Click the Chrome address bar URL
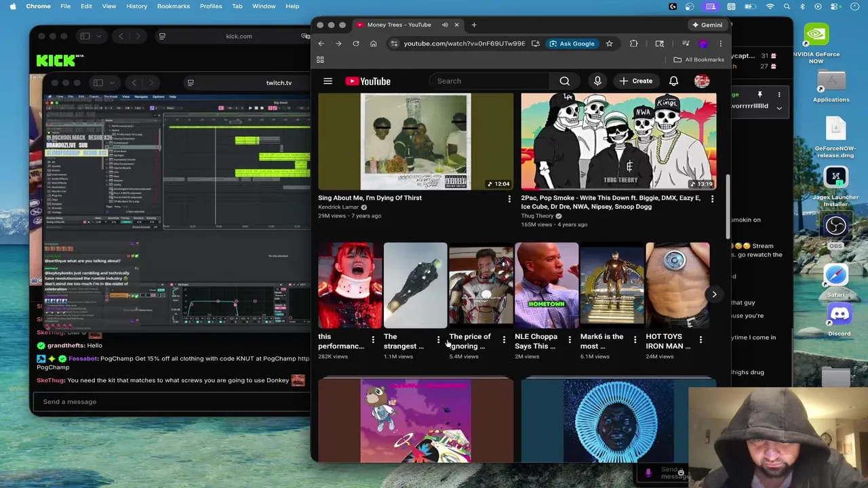 pos(465,43)
